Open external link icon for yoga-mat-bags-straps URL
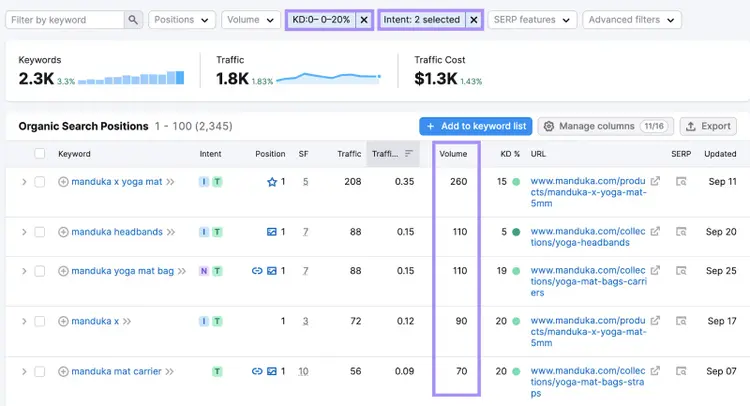750x406 pixels. tap(655, 371)
